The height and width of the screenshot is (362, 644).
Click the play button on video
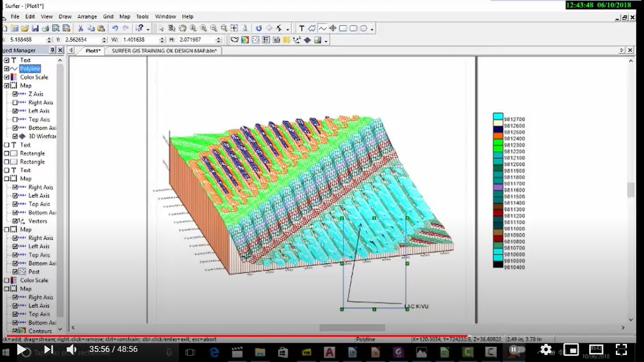pos(21,349)
